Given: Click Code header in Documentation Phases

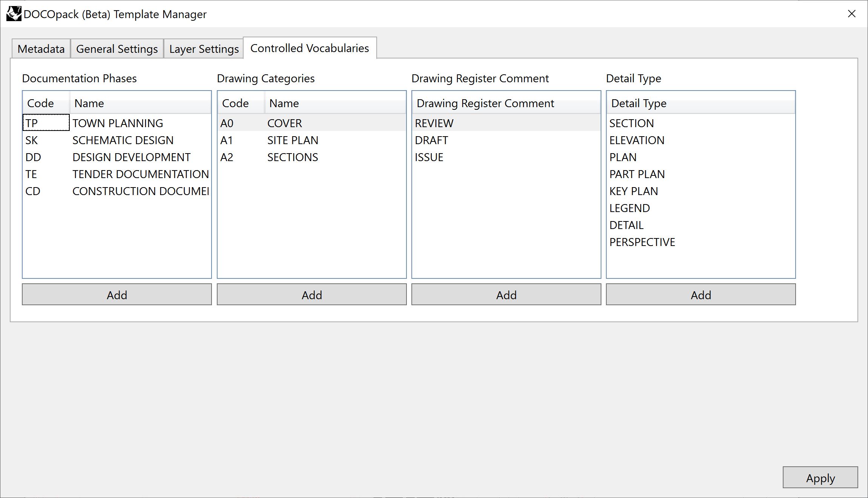Looking at the screenshot, I should click(46, 103).
